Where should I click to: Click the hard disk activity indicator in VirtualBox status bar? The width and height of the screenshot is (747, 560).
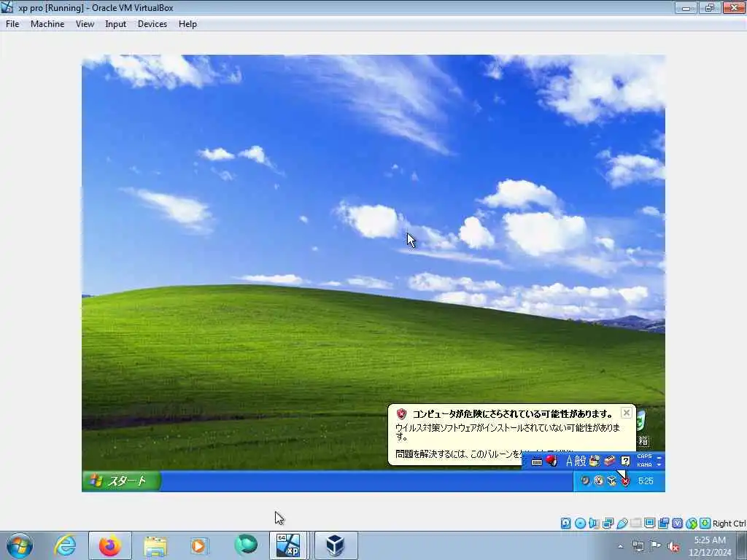tap(565, 524)
